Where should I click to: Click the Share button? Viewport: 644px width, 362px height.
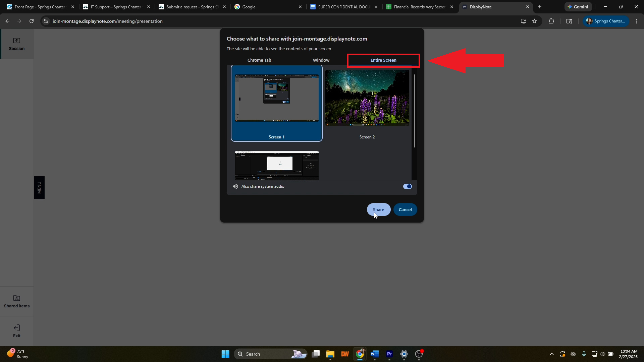tap(378, 209)
